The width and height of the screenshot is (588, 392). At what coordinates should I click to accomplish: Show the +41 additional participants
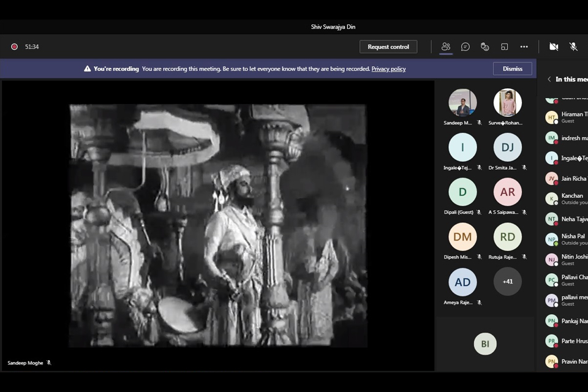click(507, 281)
